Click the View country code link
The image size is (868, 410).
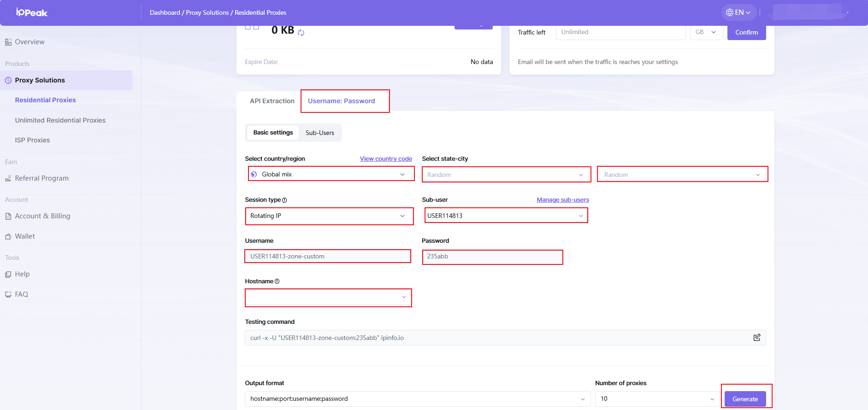click(x=386, y=159)
